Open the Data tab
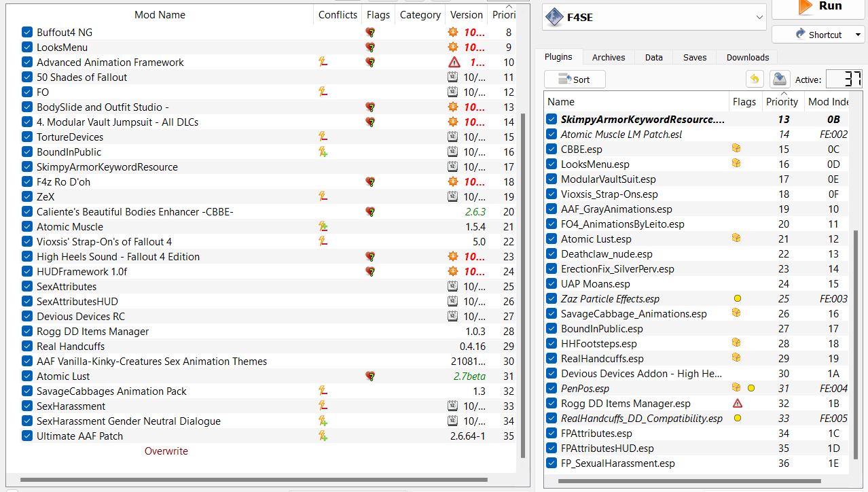This screenshot has height=492, width=868. (x=654, y=57)
